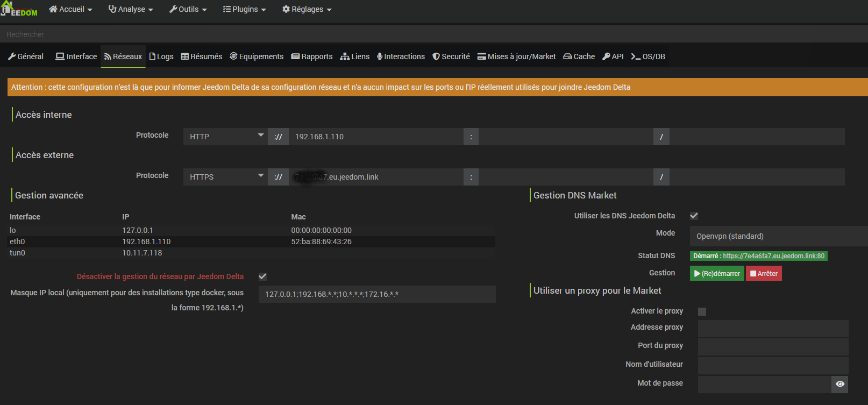
Task: Open the Mises à jour/Market tab
Action: tap(517, 56)
